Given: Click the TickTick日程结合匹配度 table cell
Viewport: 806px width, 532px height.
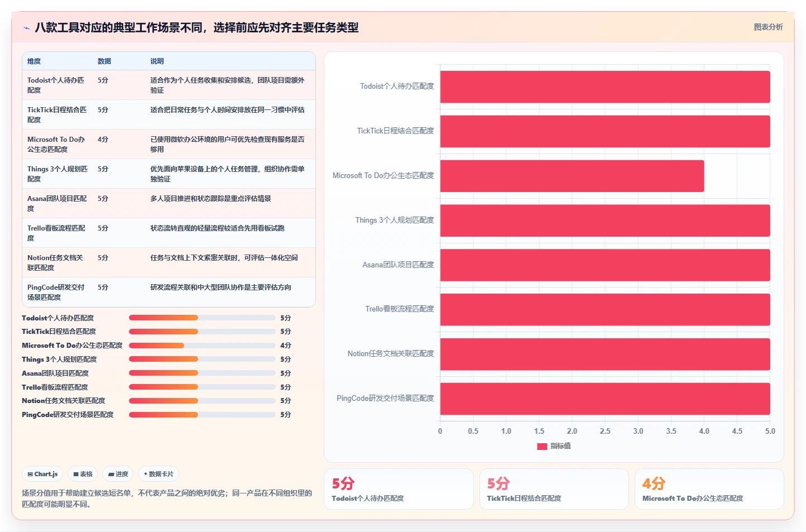Looking at the screenshot, I should click(57, 114).
